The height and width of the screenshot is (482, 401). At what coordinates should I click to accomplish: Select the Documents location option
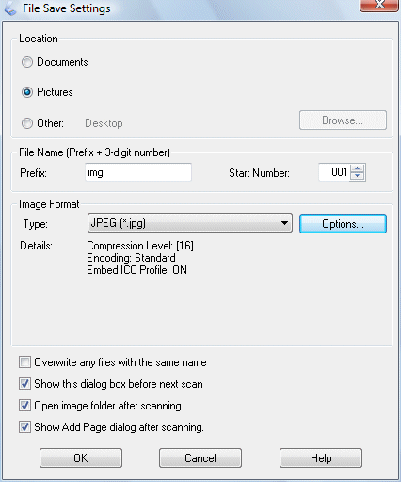coord(27,62)
